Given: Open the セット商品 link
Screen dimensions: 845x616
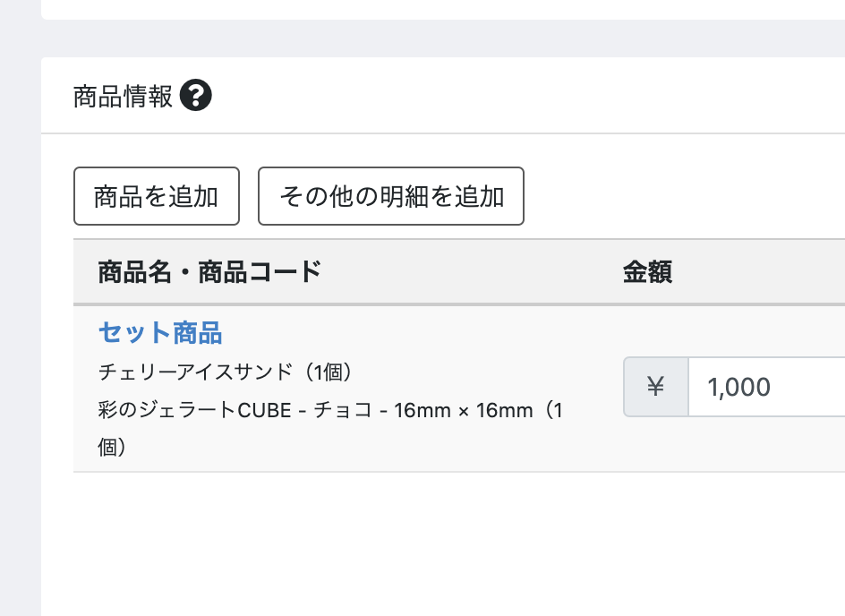Looking at the screenshot, I should coord(160,332).
